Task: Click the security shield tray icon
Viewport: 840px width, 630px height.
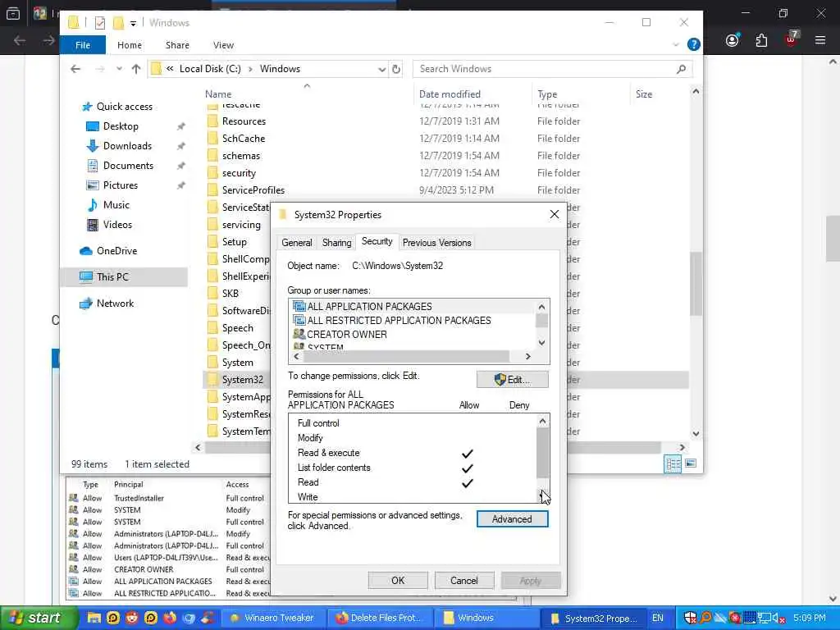Action: click(690, 619)
